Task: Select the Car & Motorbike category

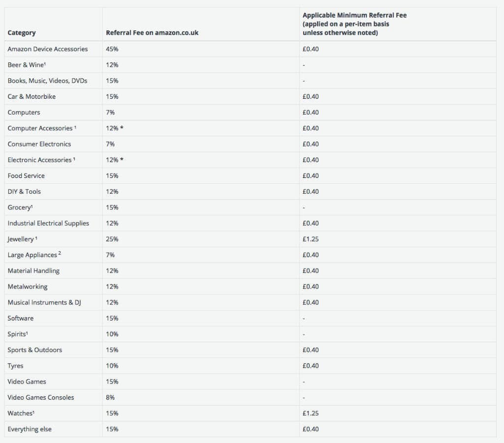Action: click(x=31, y=97)
